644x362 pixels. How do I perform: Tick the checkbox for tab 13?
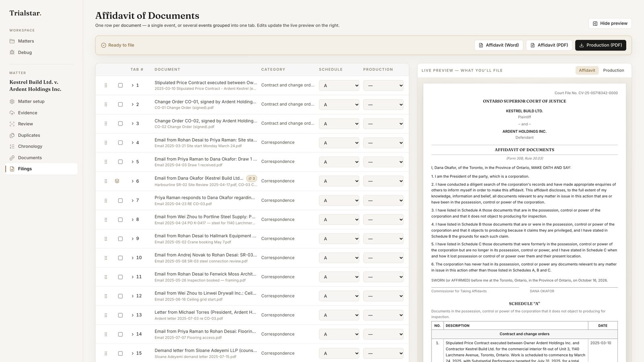pos(120,315)
